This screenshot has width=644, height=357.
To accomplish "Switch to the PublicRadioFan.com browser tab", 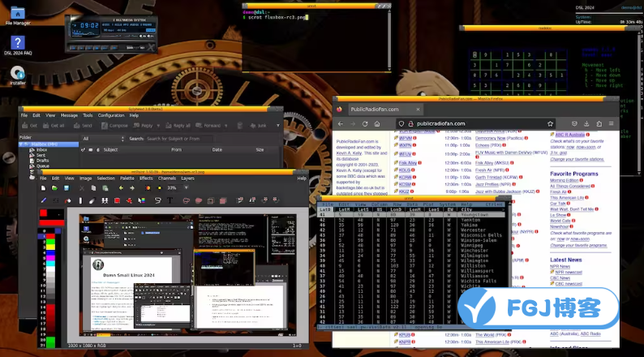I will pos(371,108).
